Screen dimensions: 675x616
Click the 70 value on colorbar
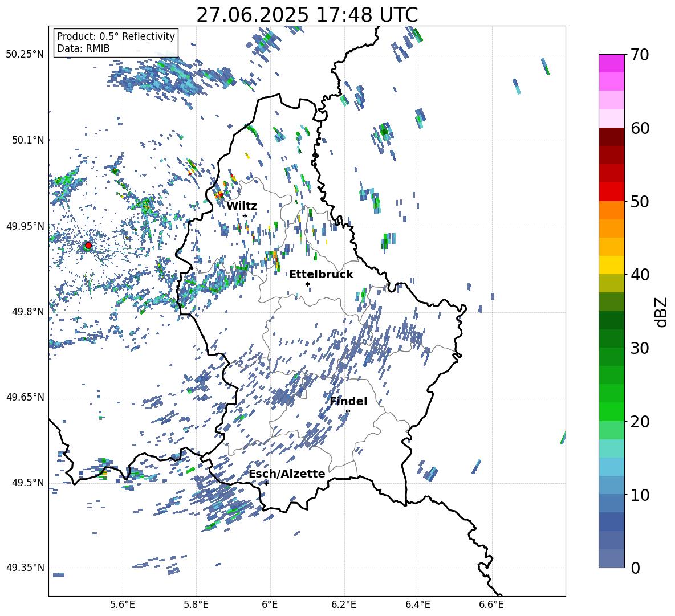(640, 55)
